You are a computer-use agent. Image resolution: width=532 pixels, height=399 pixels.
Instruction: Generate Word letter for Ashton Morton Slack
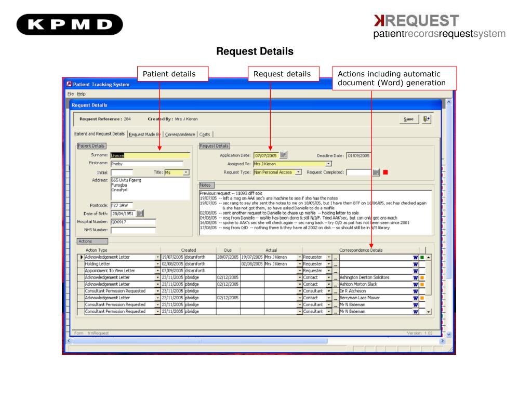[416, 284]
